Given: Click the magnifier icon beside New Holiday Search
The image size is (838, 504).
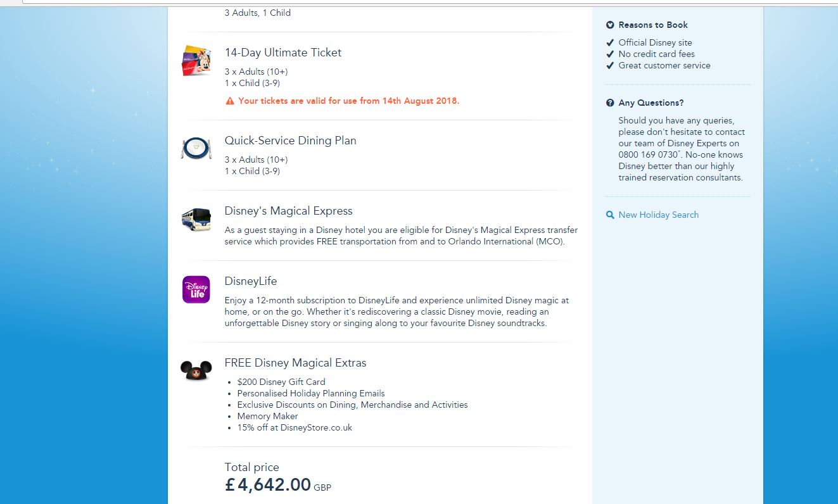Looking at the screenshot, I should click(x=610, y=215).
